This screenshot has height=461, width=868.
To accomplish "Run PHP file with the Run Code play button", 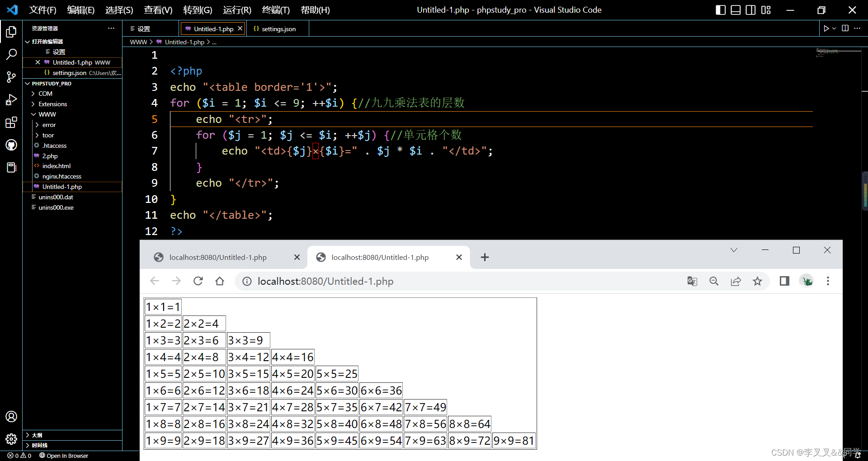I will coord(826,28).
